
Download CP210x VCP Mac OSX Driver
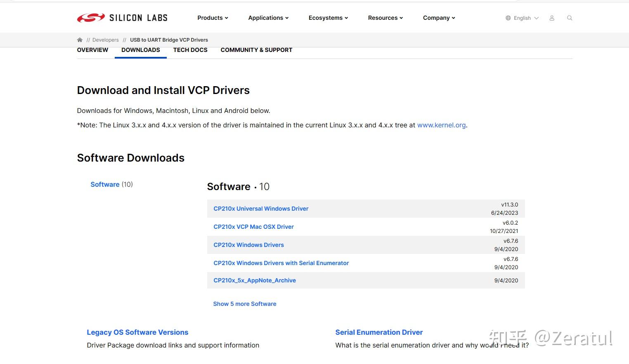click(x=253, y=227)
